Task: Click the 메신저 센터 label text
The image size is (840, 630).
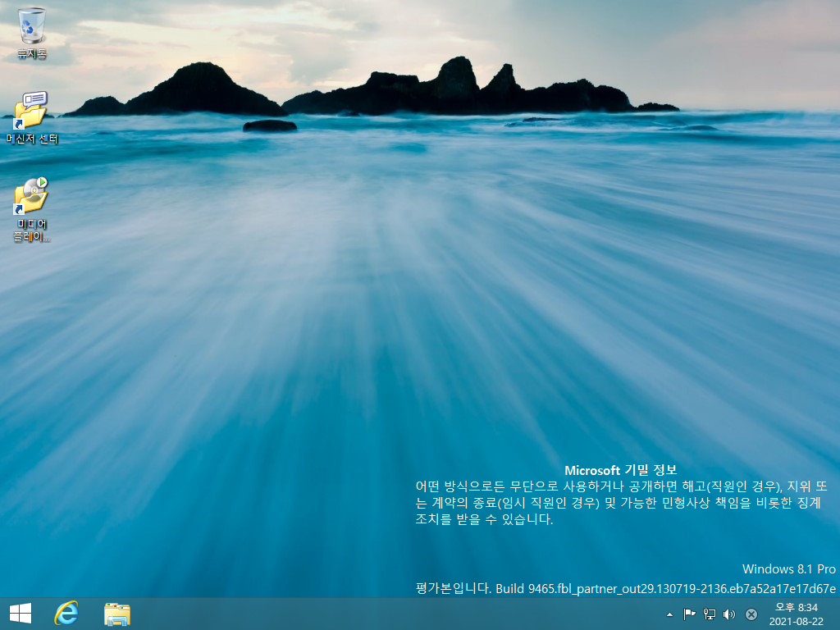Action: 32,139
